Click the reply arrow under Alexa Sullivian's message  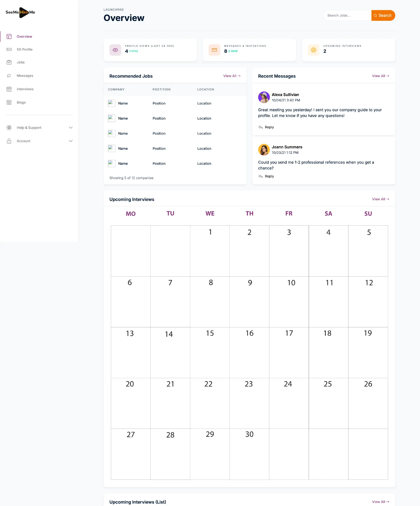click(261, 127)
